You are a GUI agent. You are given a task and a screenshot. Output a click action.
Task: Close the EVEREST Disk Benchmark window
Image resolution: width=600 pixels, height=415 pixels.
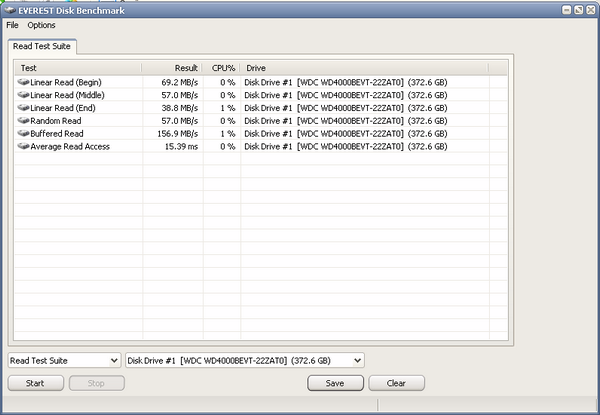[x=591, y=10]
